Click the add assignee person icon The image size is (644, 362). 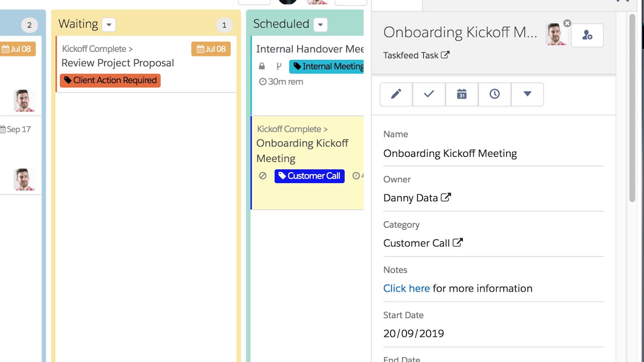(587, 35)
